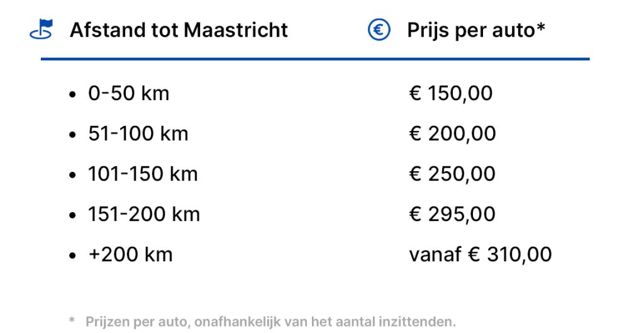Click the footnote about 'Prijzen per auto'

pos(270,322)
